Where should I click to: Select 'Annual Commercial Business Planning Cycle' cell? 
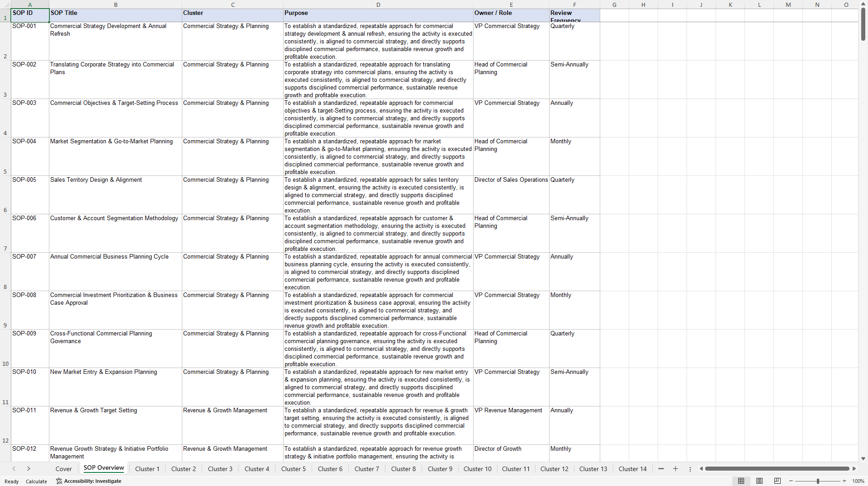(115, 272)
